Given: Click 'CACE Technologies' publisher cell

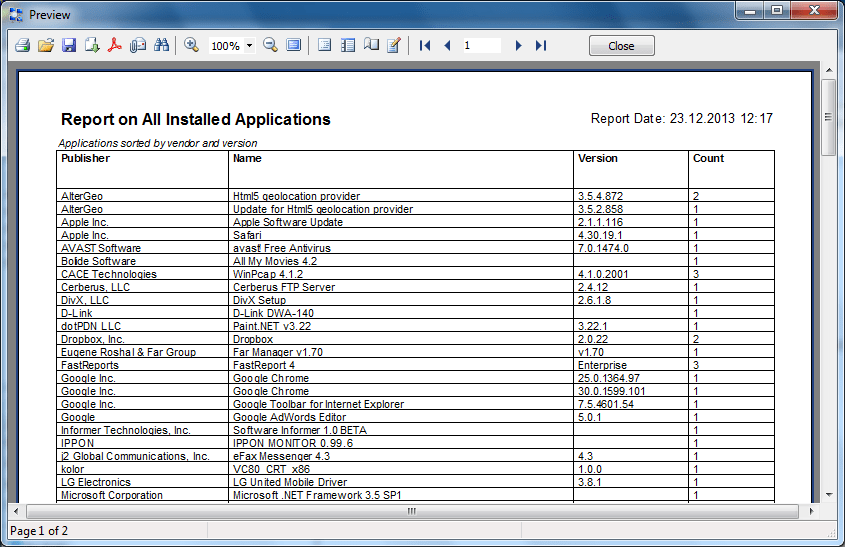Looking at the screenshot, I should tap(143, 274).
